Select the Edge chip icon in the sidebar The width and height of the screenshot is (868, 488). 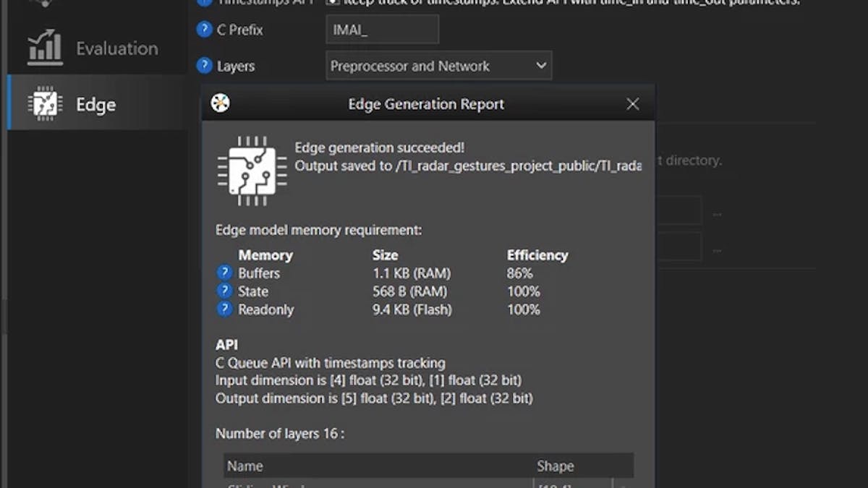(45, 103)
